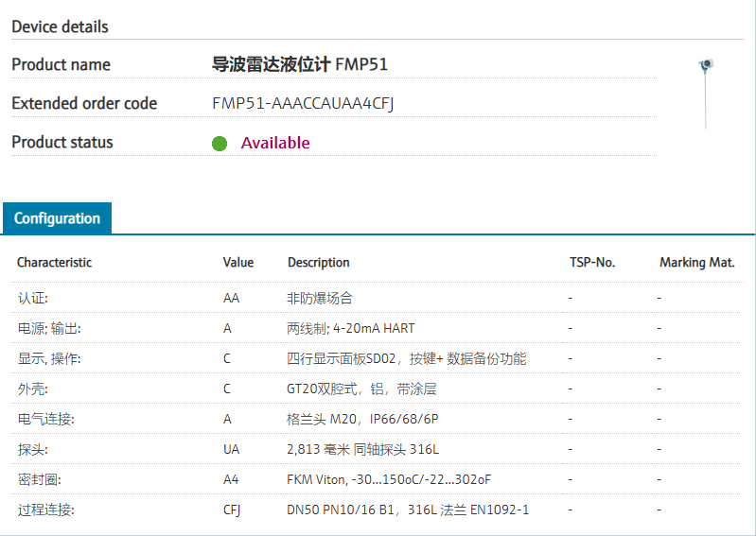Click the Characteristic column header

(55, 262)
